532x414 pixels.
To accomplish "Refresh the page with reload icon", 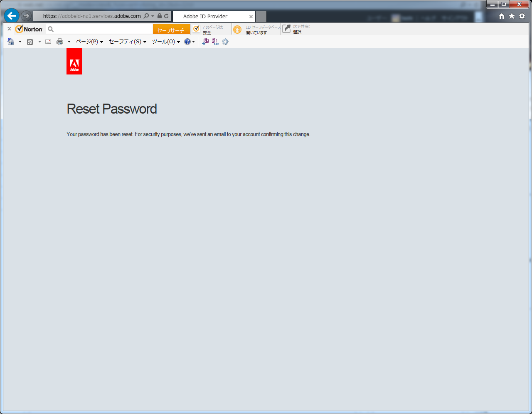I will 166,16.
